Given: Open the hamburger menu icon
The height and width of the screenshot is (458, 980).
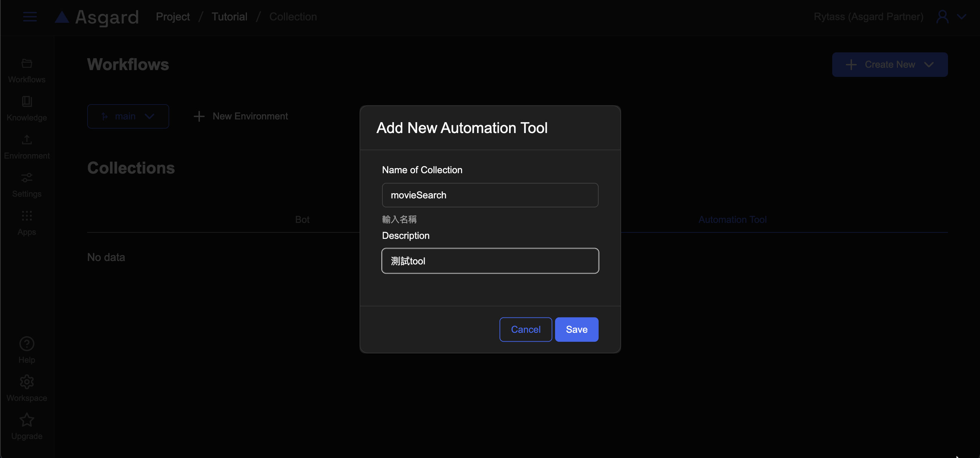Looking at the screenshot, I should coord(30,17).
